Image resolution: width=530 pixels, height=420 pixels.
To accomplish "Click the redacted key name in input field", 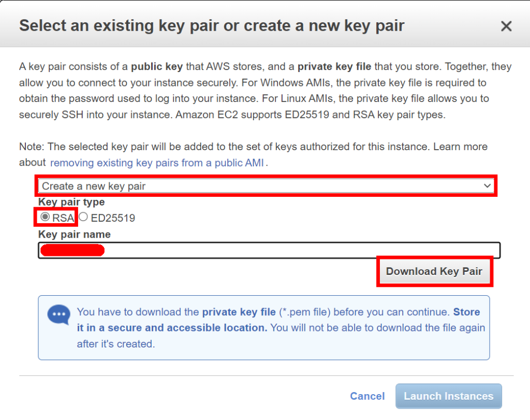I will coord(72,250).
